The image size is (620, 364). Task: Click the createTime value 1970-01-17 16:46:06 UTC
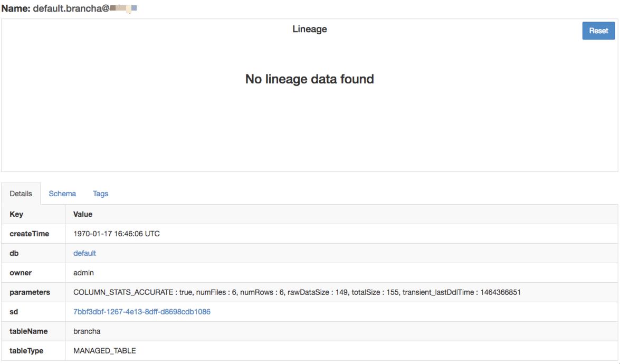click(117, 234)
